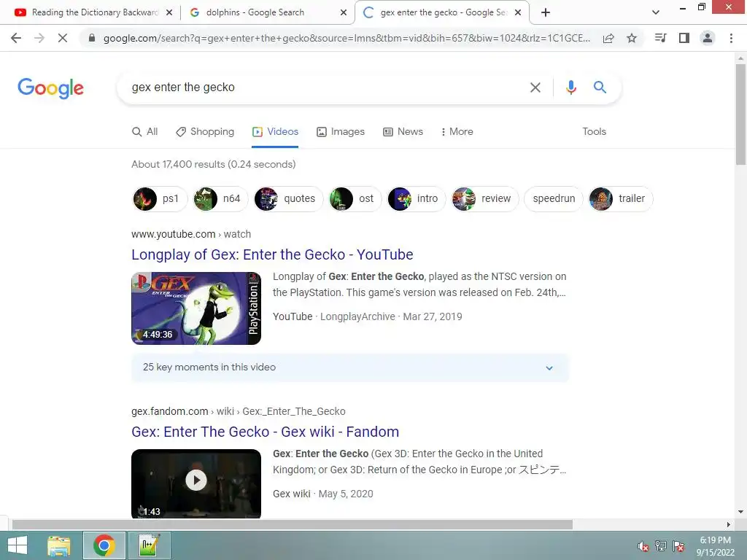This screenshot has width=747, height=560.
Task: Filter results by trailer chip
Action: click(x=620, y=198)
